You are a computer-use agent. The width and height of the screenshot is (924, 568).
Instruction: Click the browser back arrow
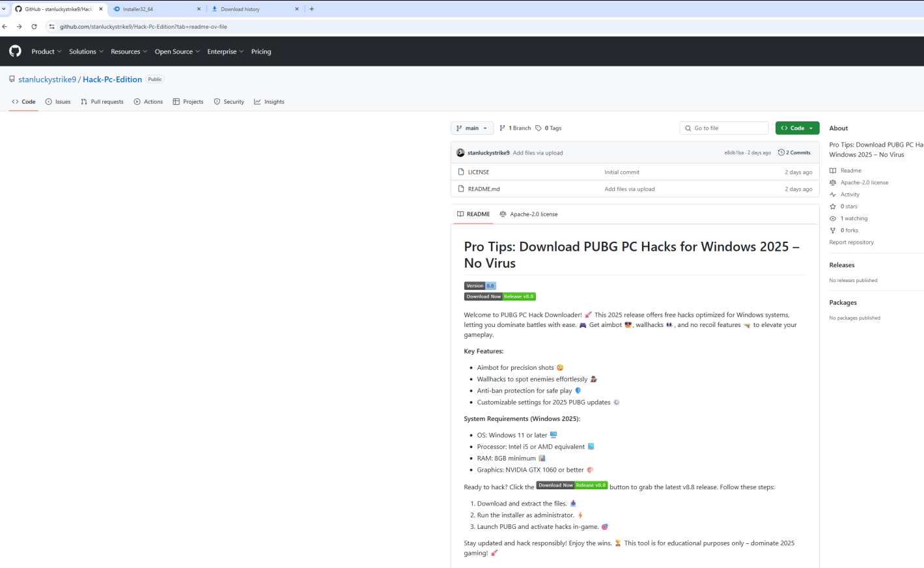point(5,27)
